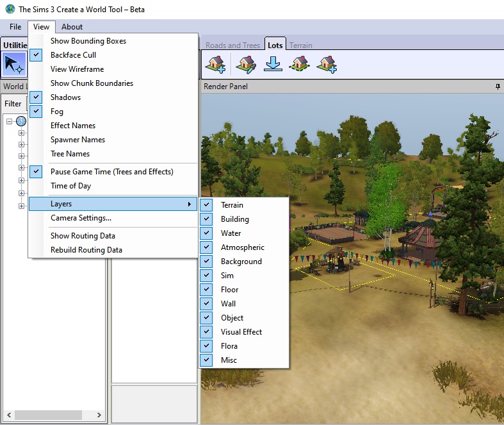Click the house with dashed outline icon

[299, 64]
